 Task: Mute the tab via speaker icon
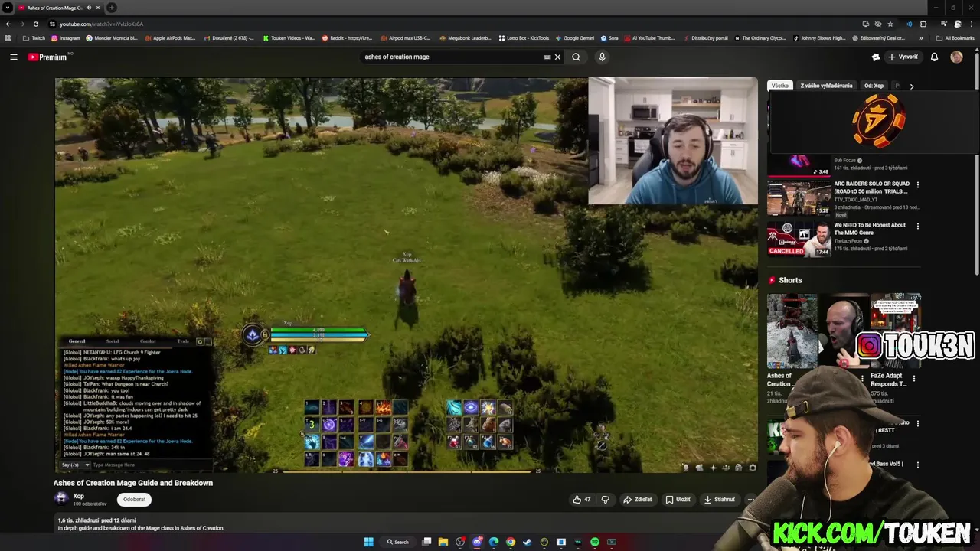pos(88,8)
